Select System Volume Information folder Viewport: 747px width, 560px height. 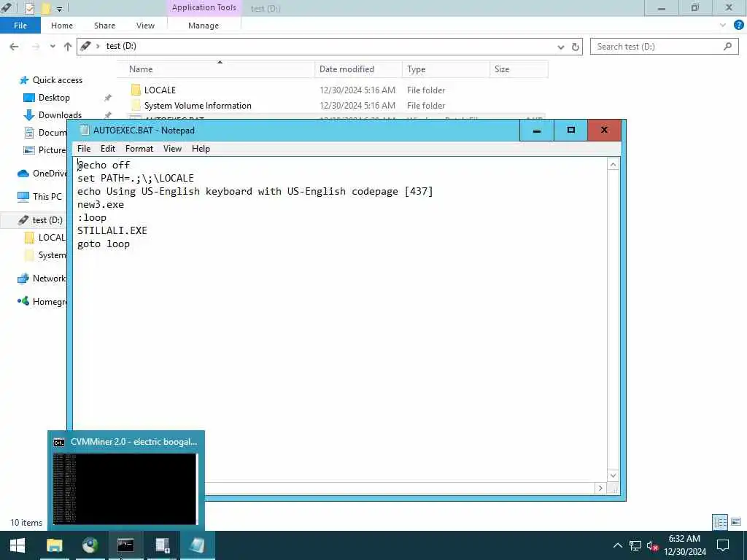[x=198, y=105]
